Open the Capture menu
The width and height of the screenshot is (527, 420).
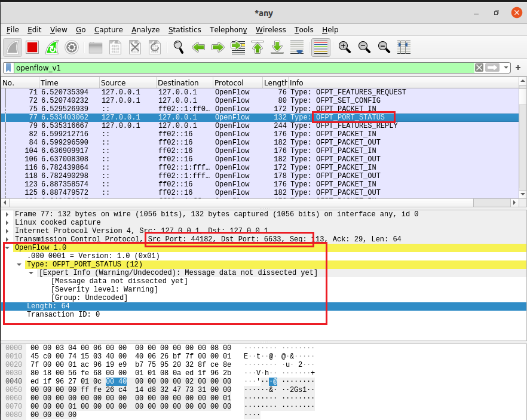click(108, 30)
